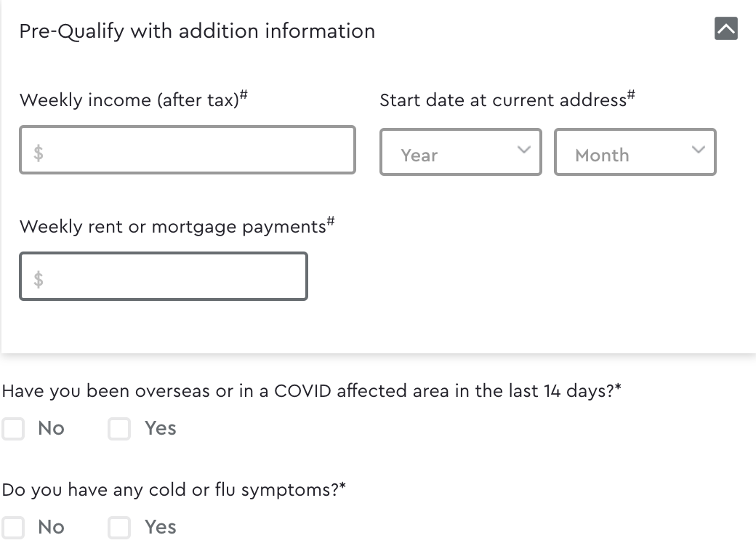
Task: Click the Month dropdown's down arrow
Action: (698, 150)
